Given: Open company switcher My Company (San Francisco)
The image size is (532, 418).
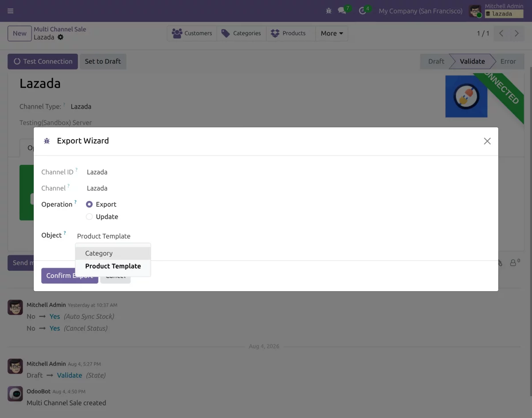Looking at the screenshot, I should (420, 11).
